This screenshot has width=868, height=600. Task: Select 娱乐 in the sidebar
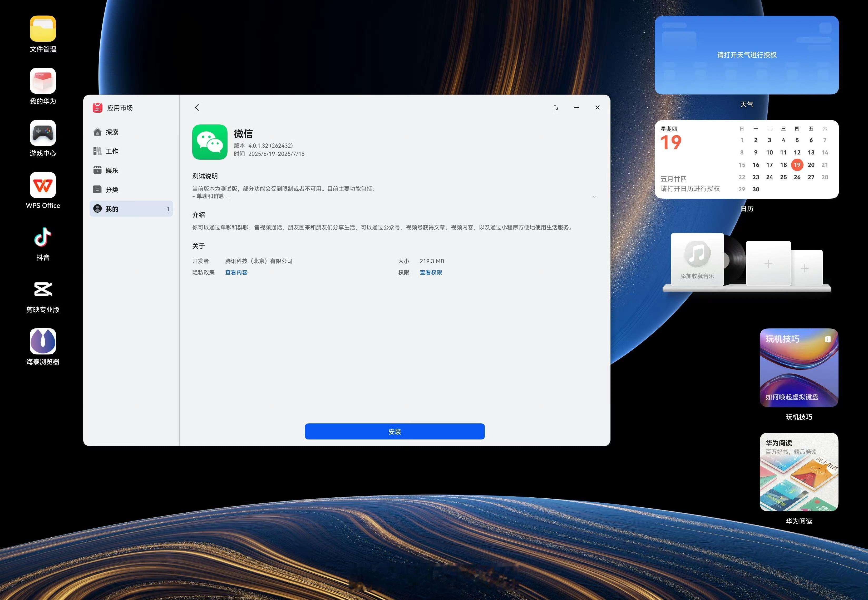pyautogui.click(x=131, y=170)
